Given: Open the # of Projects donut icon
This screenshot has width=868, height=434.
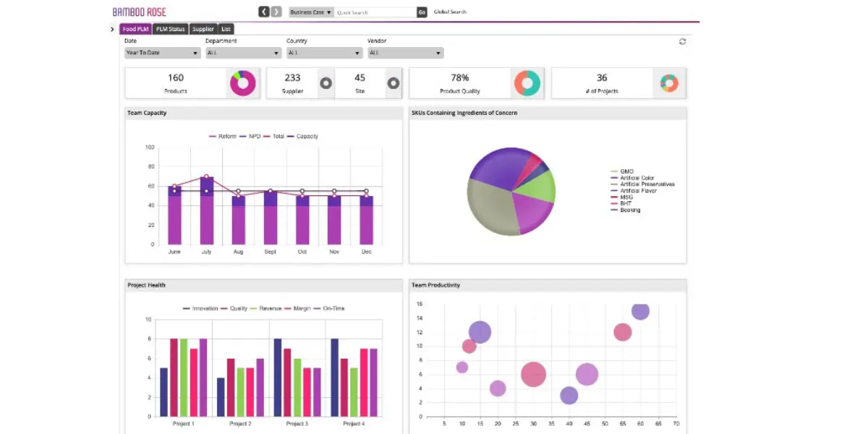Looking at the screenshot, I should [x=669, y=83].
